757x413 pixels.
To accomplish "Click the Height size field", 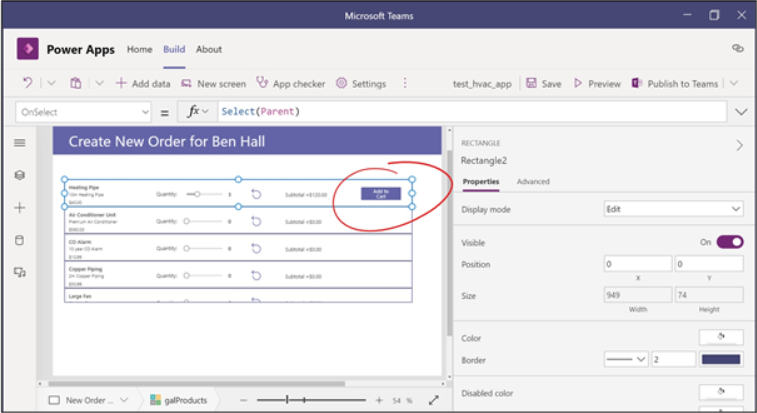I will (x=709, y=295).
